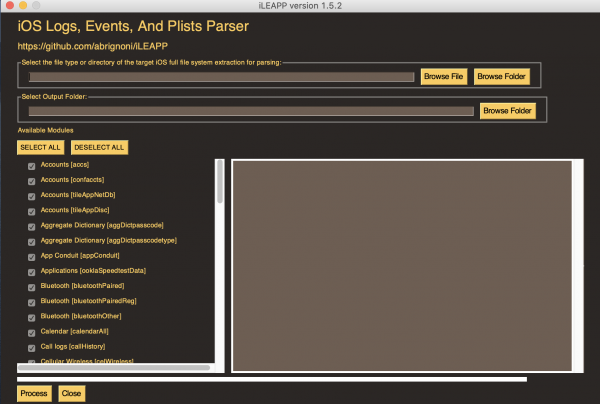Click the red window close button
This screenshot has width=600, height=404.
[x=10, y=5]
